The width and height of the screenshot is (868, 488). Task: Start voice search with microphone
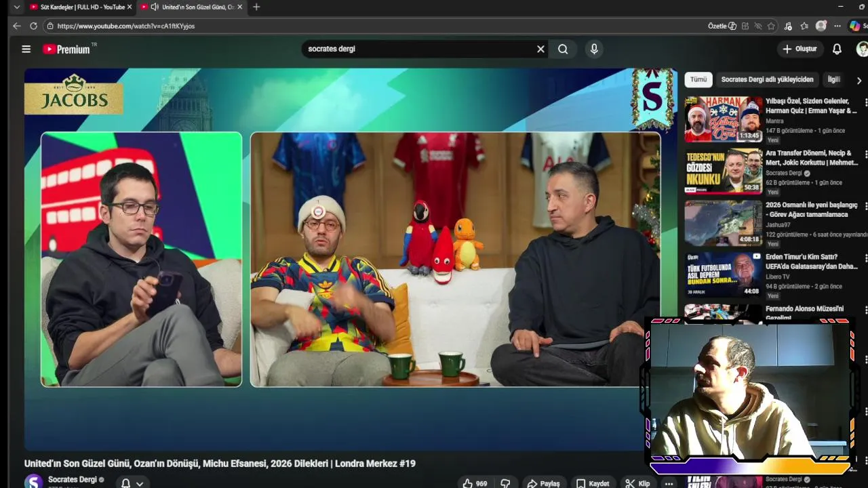(x=594, y=49)
